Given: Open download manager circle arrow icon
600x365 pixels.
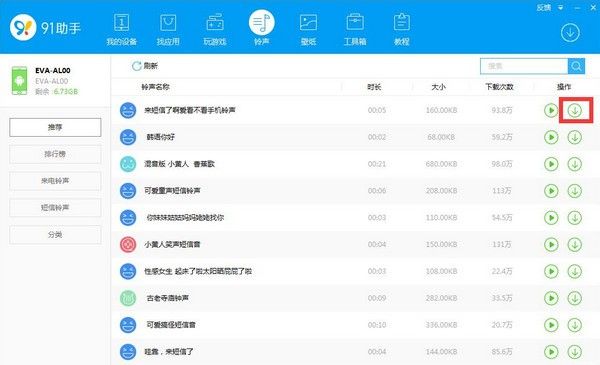Looking at the screenshot, I should point(570,33).
